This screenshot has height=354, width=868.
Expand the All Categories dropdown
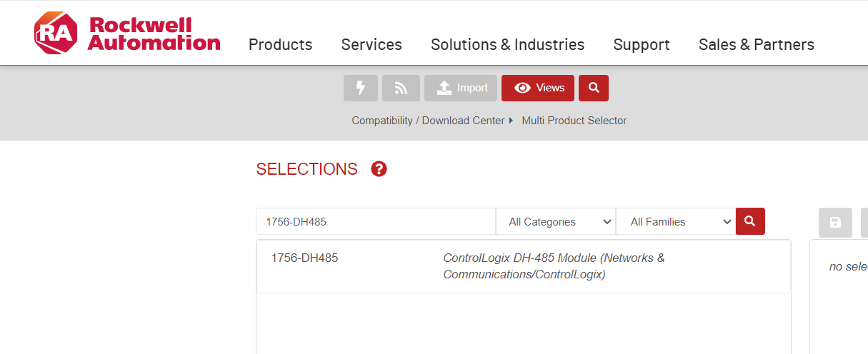coord(556,222)
